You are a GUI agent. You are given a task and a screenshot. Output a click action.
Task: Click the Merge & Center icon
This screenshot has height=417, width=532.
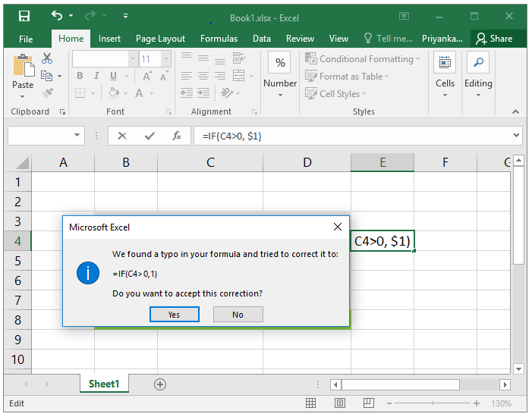tap(238, 76)
